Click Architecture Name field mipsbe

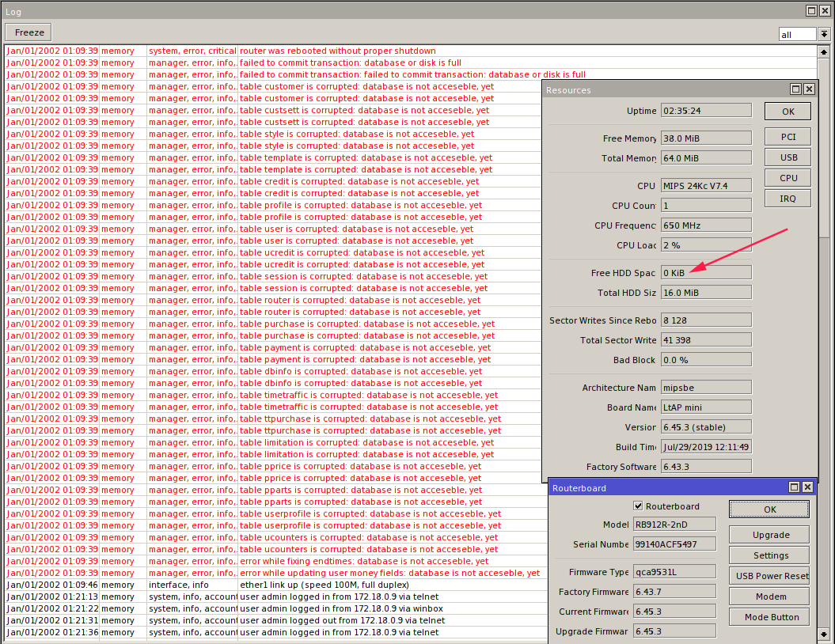pos(706,388)
